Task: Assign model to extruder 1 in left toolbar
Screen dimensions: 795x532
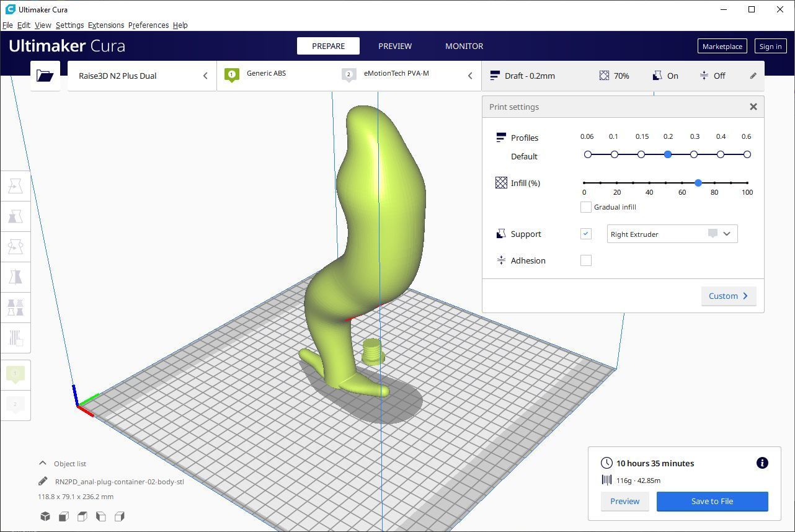Action: coord(16,375)
